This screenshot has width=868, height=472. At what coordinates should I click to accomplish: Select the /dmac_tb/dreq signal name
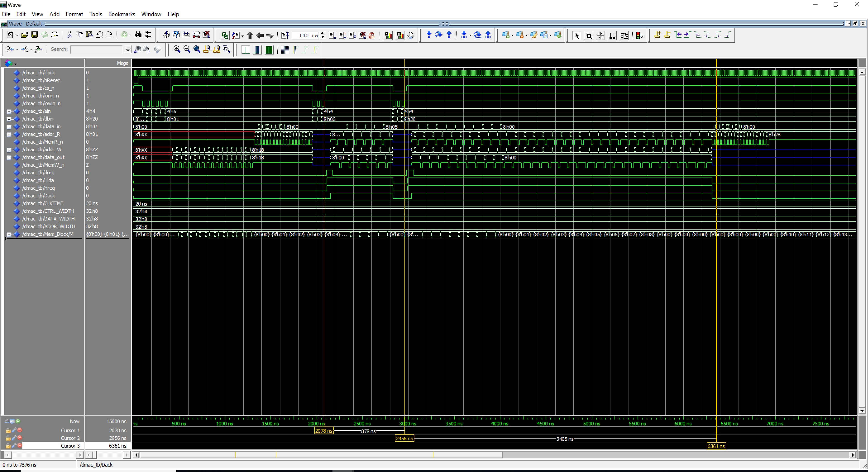(38, 173)
